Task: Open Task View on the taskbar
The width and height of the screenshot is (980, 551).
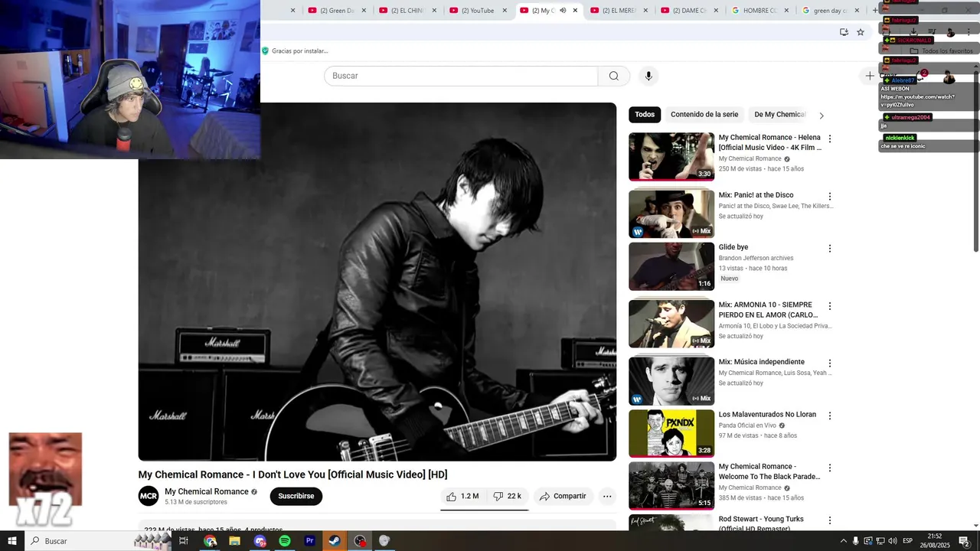Action: point(184,541)
